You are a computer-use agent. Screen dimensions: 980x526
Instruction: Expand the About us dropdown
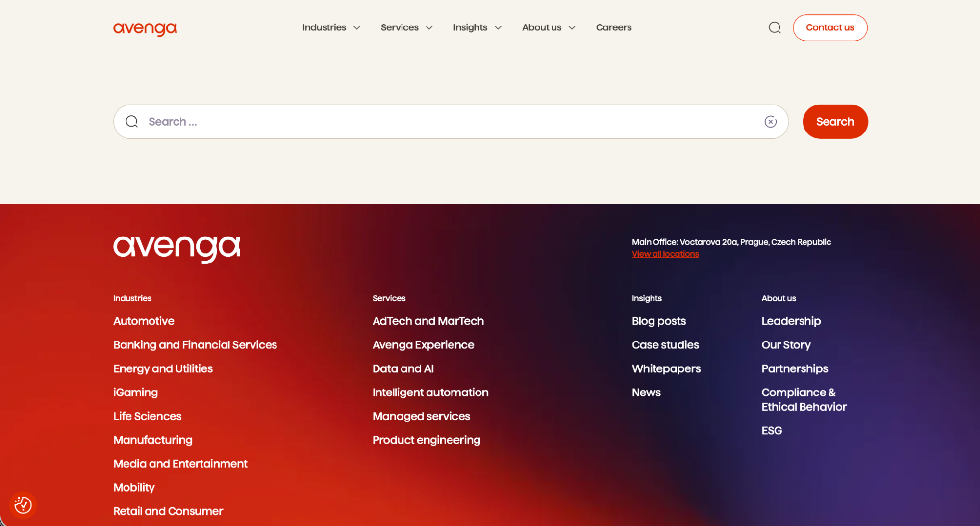tap(548, 27)
